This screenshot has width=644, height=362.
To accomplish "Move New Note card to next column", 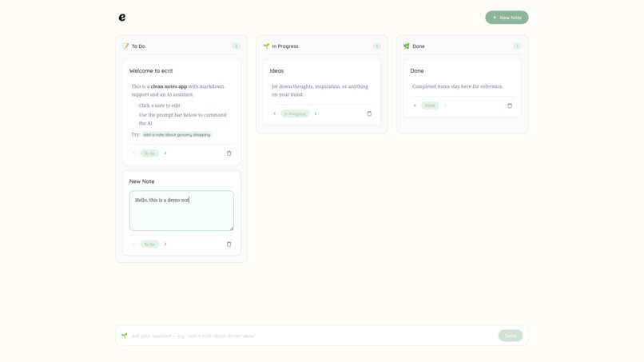I will pyautogui.click(x=165, y=244).
